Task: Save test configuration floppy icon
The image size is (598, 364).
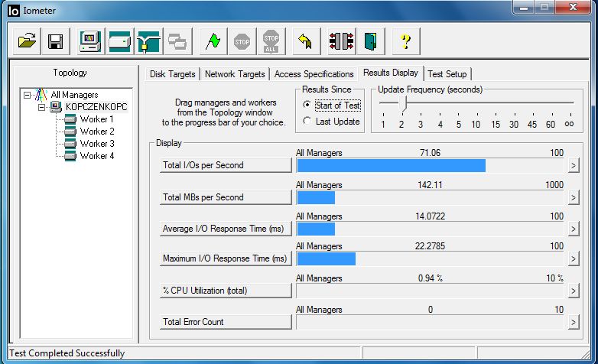Action: pos(56,41)
